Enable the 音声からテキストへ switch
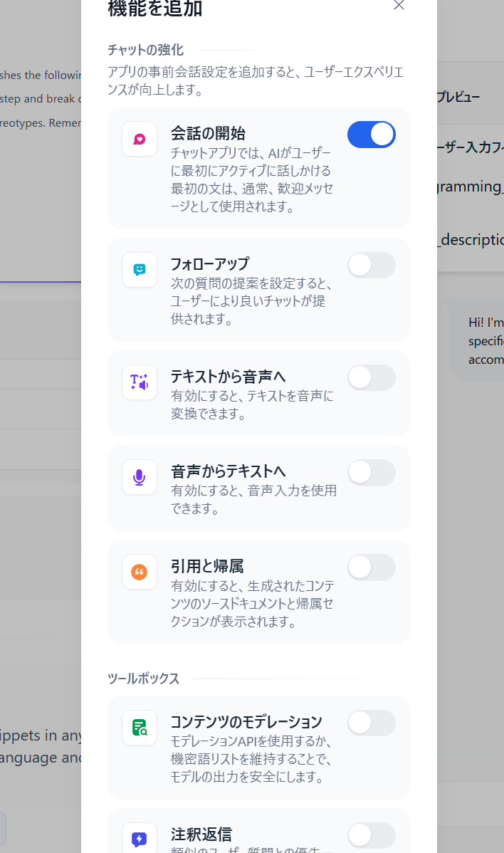504x853 pixels. (371, 472)
